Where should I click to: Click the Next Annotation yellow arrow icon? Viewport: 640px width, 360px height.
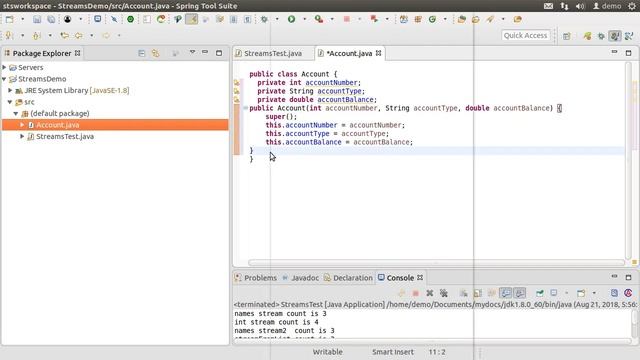(x=9, y=36)
